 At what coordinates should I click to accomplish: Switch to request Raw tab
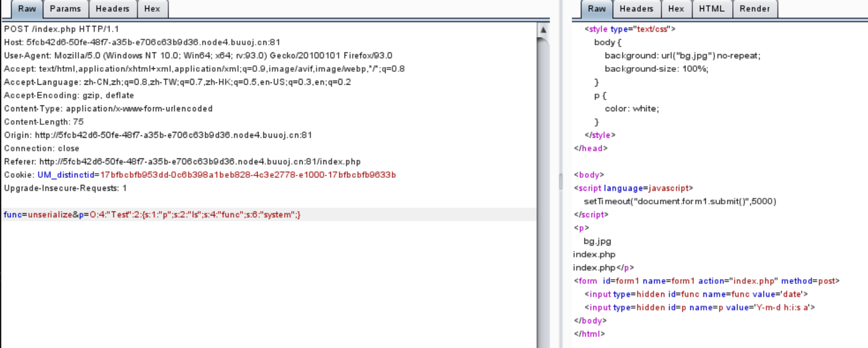[26, 9]
